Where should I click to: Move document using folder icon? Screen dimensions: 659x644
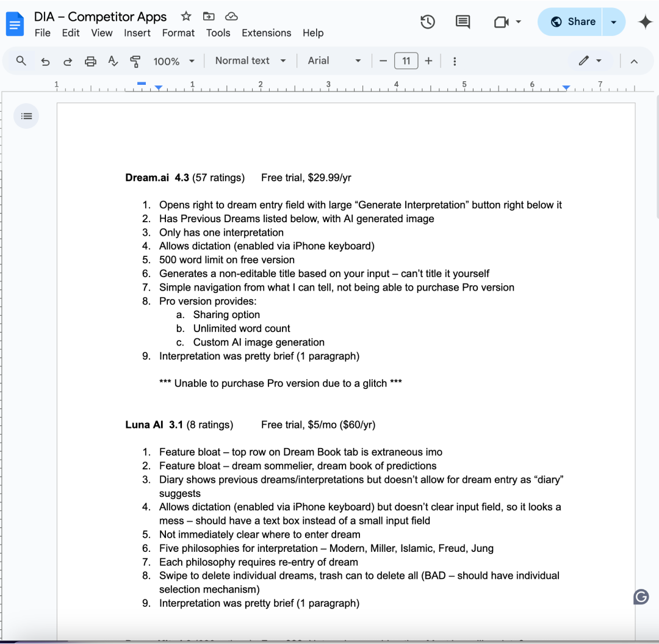pyautogui.click(x=209, y=16)
